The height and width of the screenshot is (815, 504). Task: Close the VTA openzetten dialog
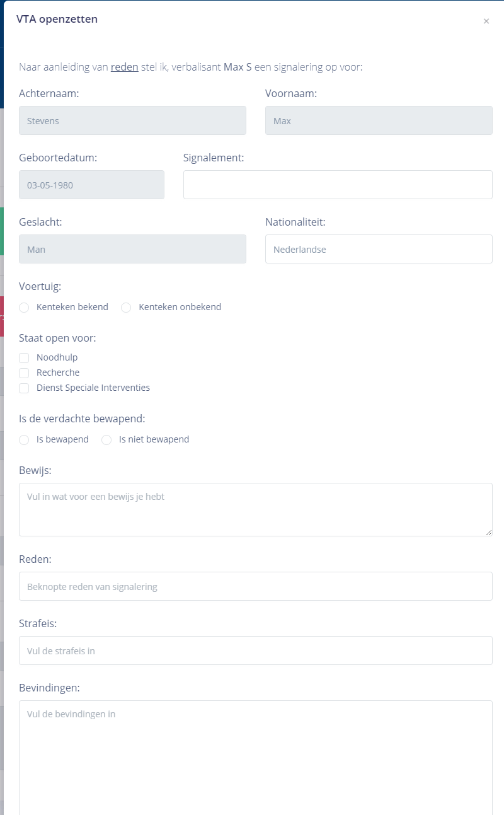pyautogui.click(x=486, y=21)
